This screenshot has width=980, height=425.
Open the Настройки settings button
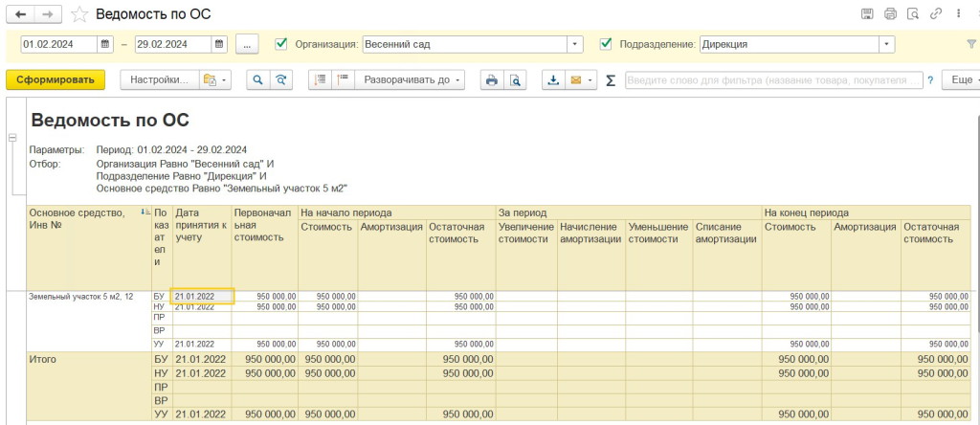(159, 80)
